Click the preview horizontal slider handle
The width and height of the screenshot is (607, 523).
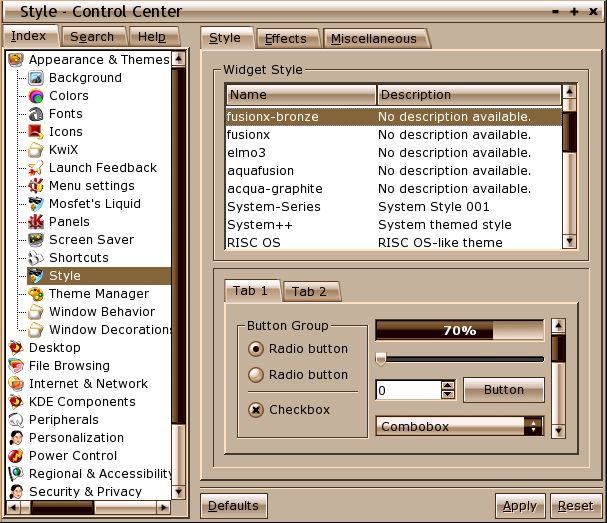pyautogui.click(x=381, y=360)
